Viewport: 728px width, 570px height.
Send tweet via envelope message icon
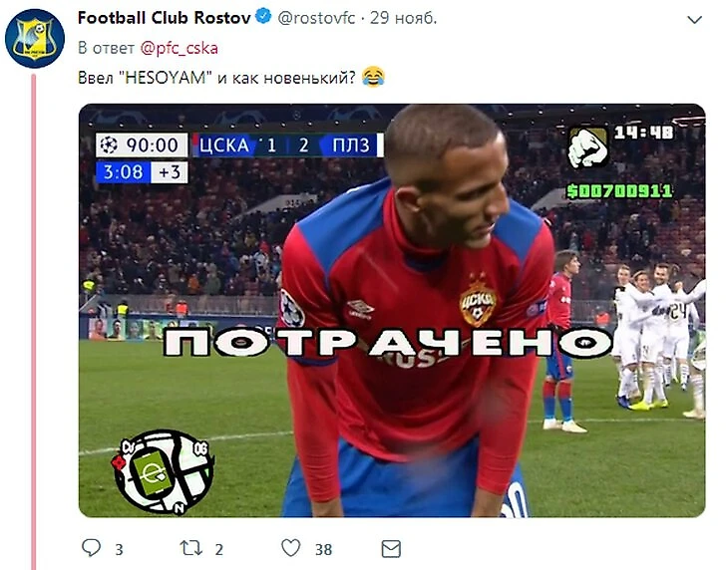[x=391, y=549]
